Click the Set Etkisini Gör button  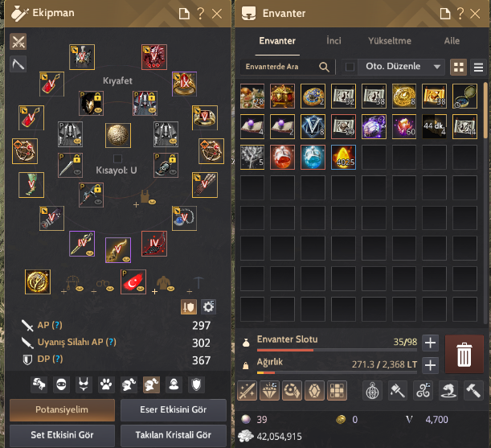click(x=62, y=435)
